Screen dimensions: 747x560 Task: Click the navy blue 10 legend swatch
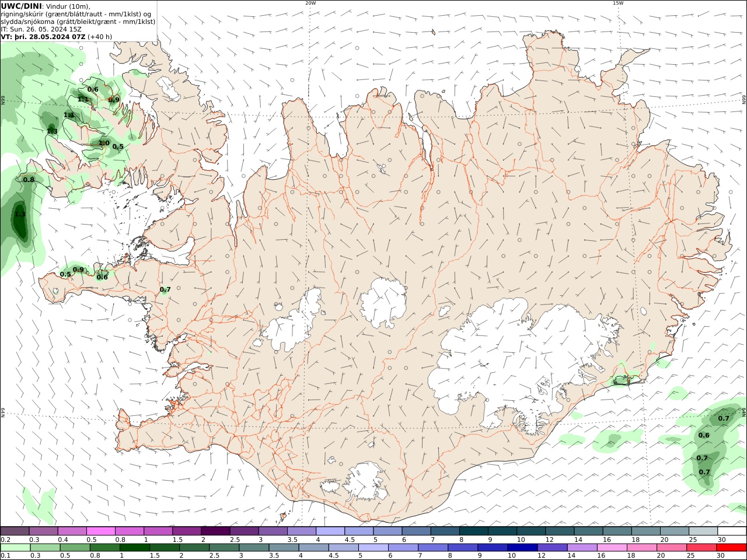coord(522,548)
